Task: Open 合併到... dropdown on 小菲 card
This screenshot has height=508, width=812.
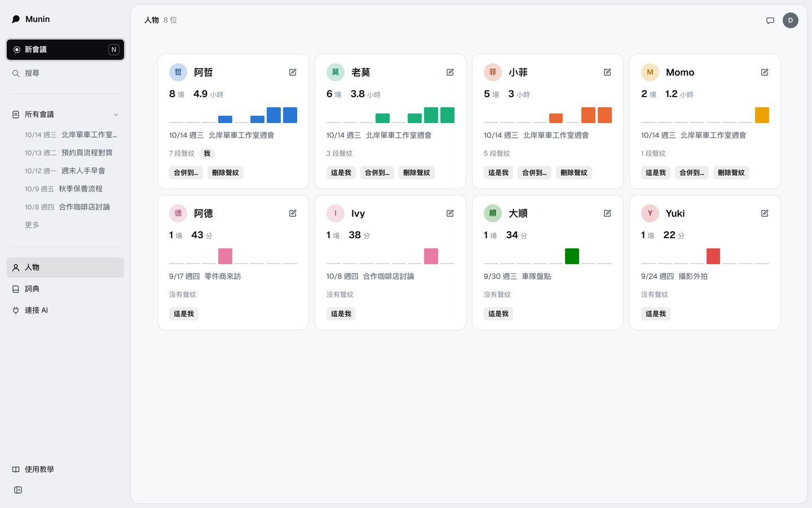Action: pos(535,173)
